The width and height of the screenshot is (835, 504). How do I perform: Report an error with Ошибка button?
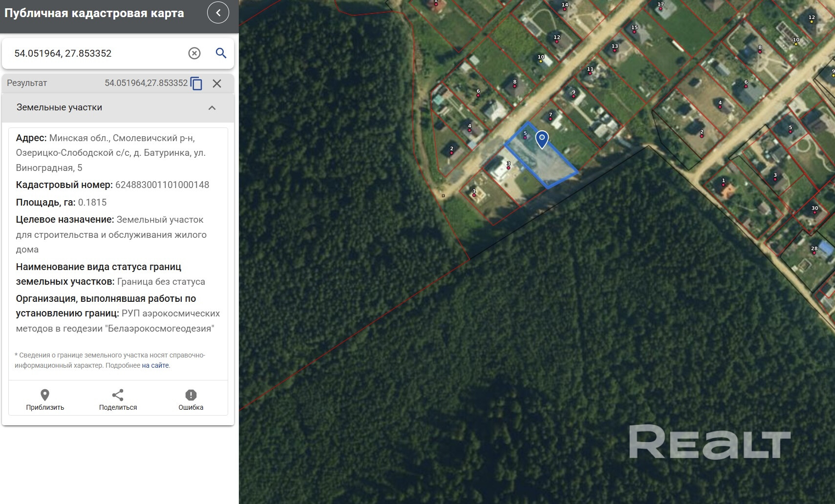pos(191,399)
